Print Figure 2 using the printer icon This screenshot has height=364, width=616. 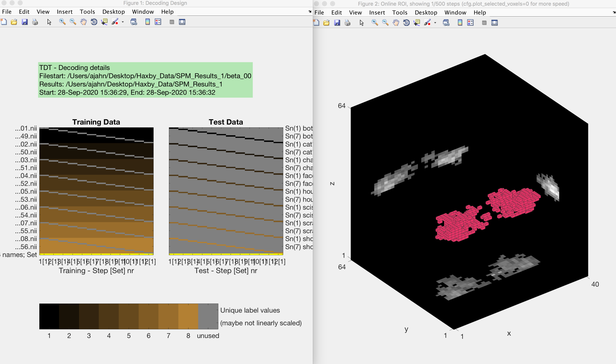347,23
